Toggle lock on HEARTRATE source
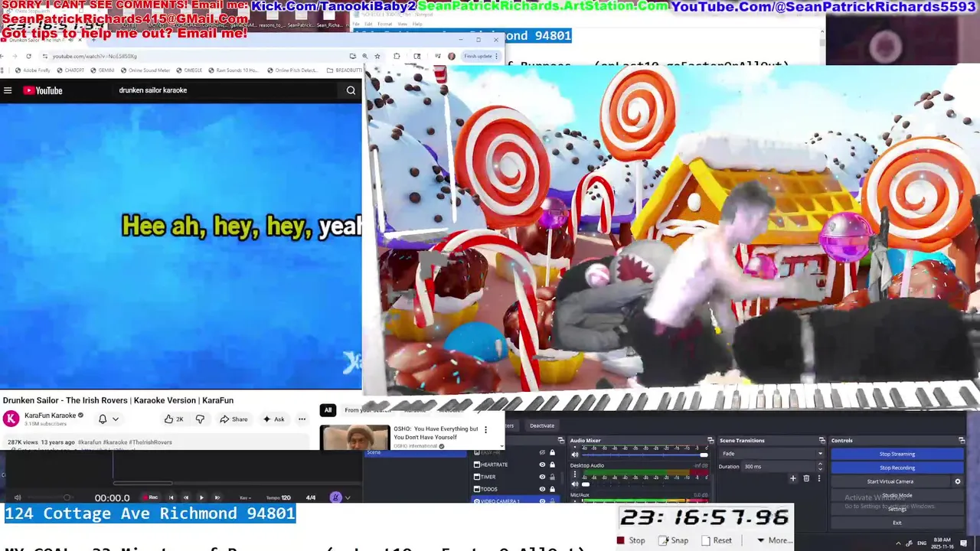 click(x=552, y=465)
